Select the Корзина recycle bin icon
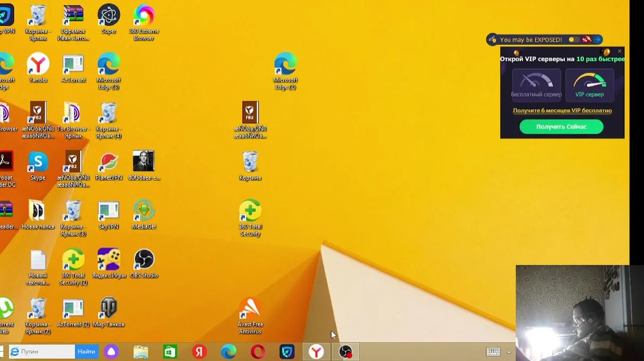644x361 pixels. pyautogui.click(x=250, y=165)
